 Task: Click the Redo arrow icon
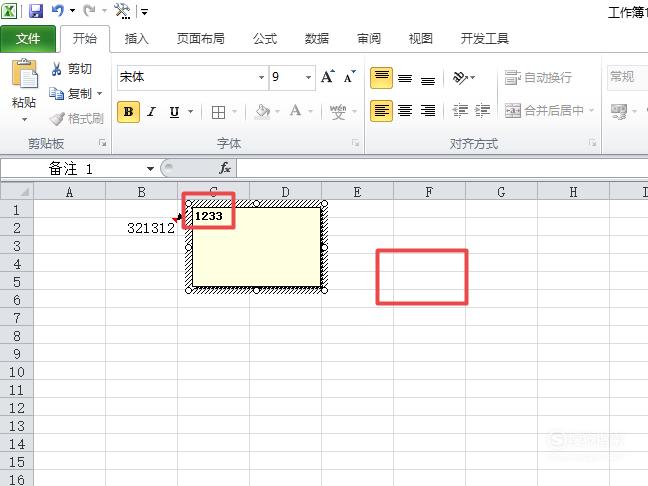point(89,10)
